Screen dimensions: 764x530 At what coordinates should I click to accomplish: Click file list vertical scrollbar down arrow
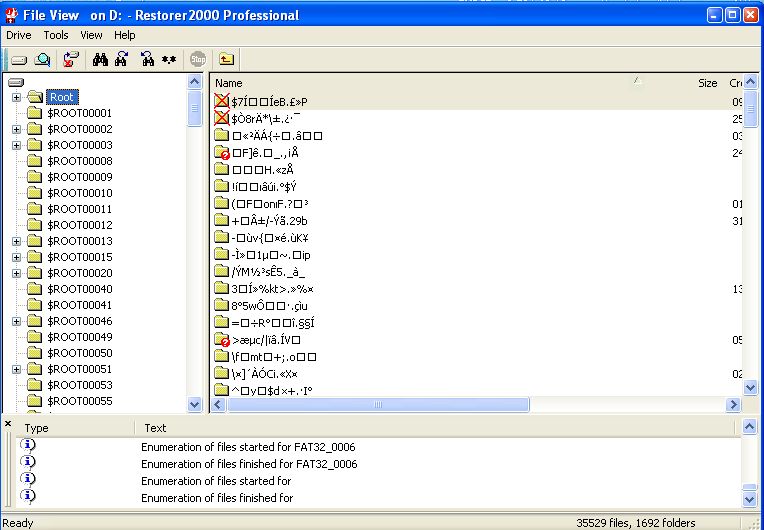750,388
